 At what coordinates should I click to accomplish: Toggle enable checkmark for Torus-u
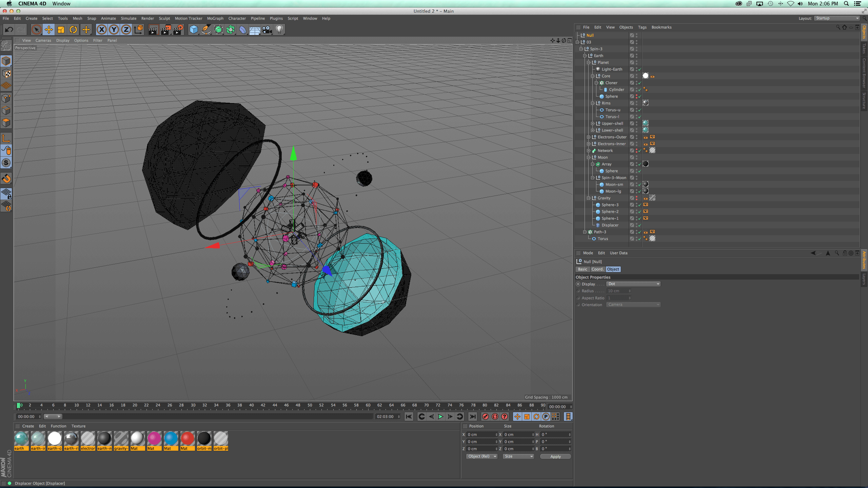639,110
